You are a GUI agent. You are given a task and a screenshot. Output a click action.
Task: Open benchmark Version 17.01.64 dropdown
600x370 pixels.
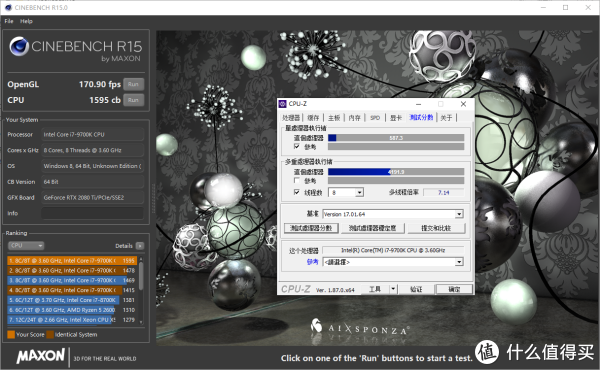[459, 214]
